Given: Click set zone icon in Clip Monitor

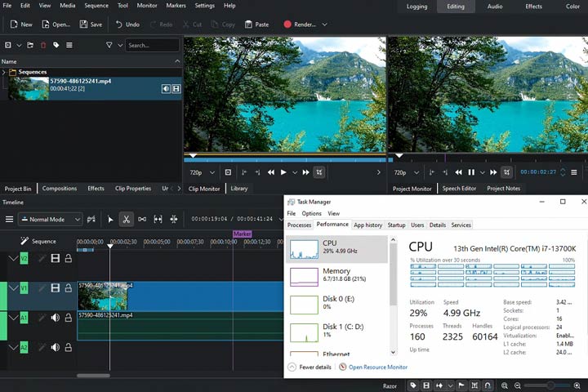Looking at the screenshot, I should pyautogui.click(x=228, y=172).
